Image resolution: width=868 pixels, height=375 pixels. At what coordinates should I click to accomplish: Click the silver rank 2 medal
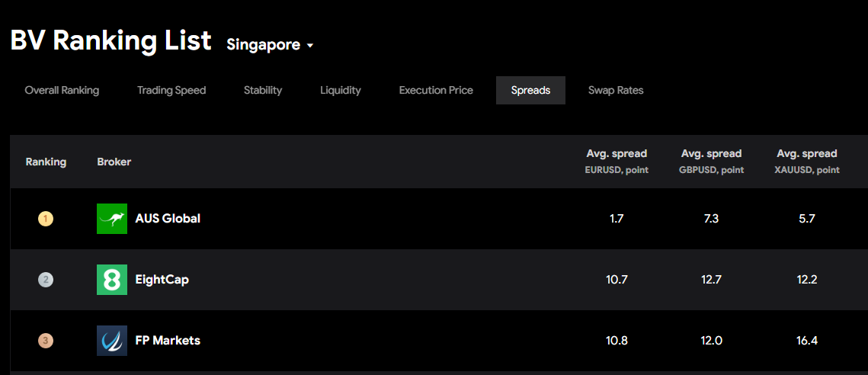tap(46, 280)
